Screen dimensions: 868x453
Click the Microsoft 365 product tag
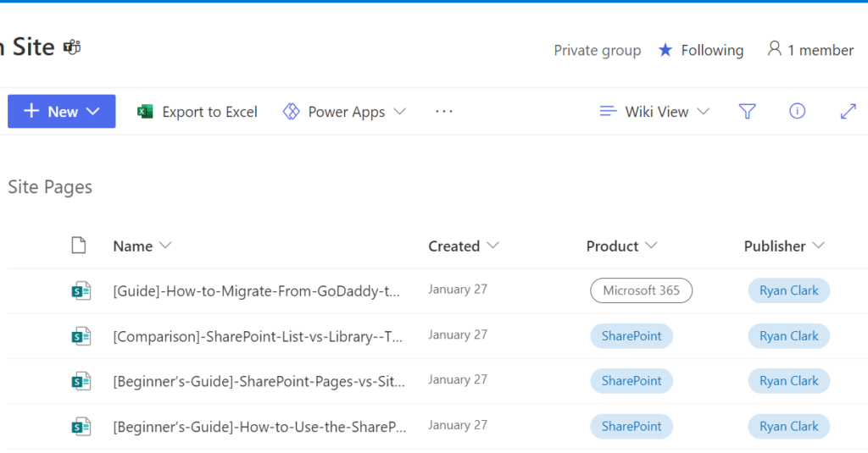(641, 290)
